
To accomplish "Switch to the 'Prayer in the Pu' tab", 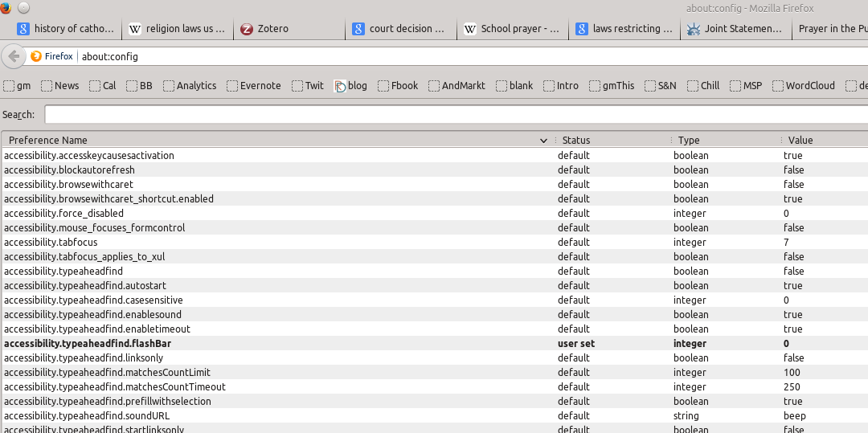I will point(830,29).
